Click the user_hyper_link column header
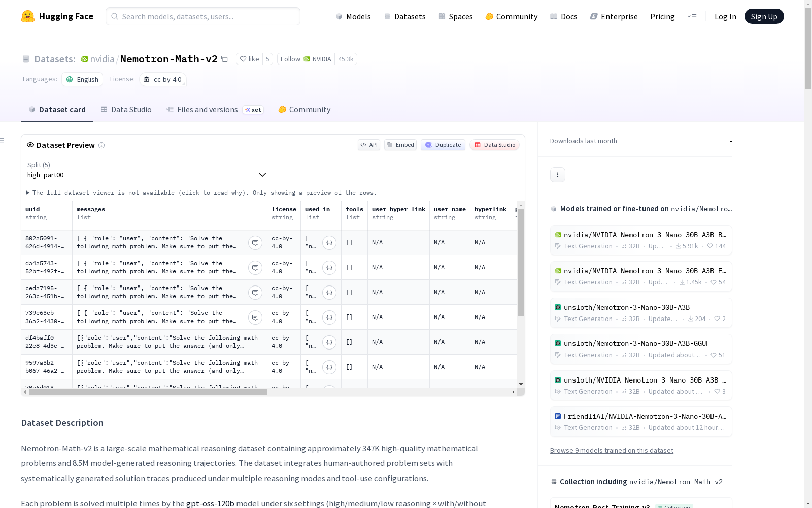This screenshot has height=508, width=812. pyautogui.click(x=399, y=215)
